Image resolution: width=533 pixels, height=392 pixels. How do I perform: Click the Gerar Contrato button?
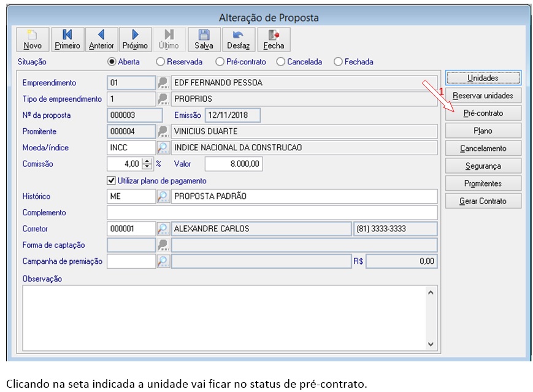[x=483, y=201]
